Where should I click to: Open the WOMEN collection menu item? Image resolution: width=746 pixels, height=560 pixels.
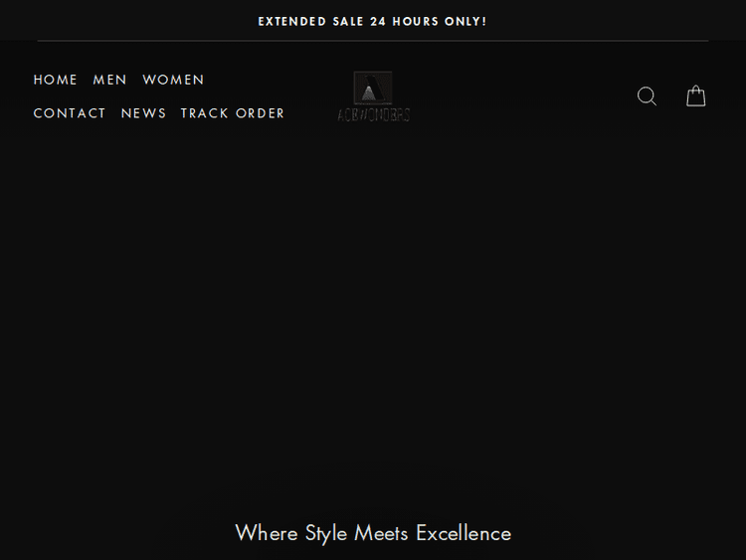click(x=173, y=80)
